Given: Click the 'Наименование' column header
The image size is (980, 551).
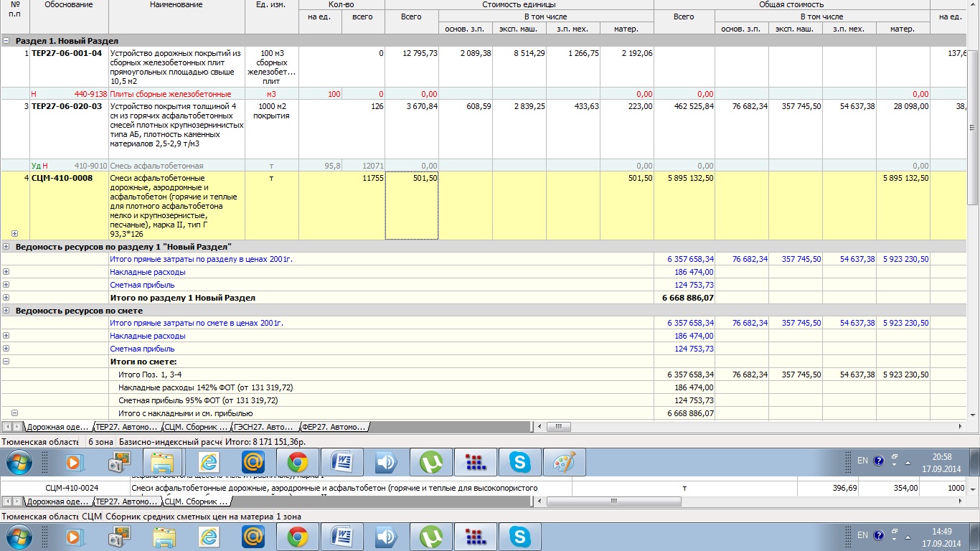Looking at the screenshot, I should 176,5.
